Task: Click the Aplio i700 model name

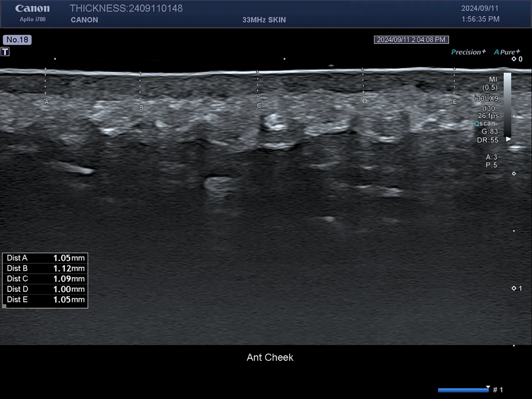Action: pyautogui.click(x=33, y=19)
